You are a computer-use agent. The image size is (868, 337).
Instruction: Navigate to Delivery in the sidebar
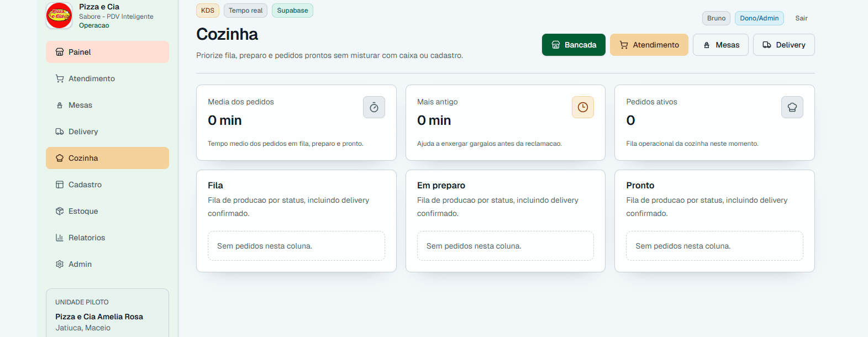click(x=107, y=131)
